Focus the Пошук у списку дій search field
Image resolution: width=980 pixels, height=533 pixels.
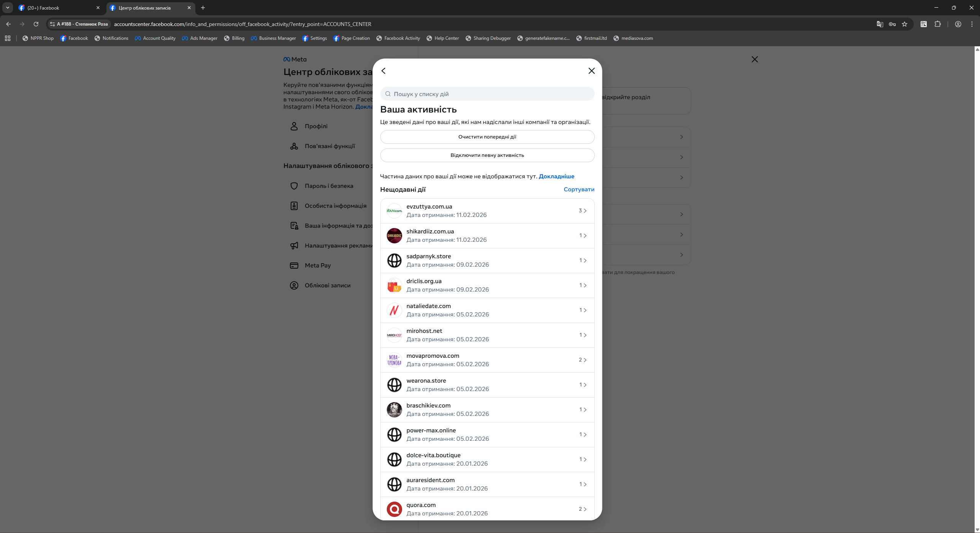(x=487, y=94)
